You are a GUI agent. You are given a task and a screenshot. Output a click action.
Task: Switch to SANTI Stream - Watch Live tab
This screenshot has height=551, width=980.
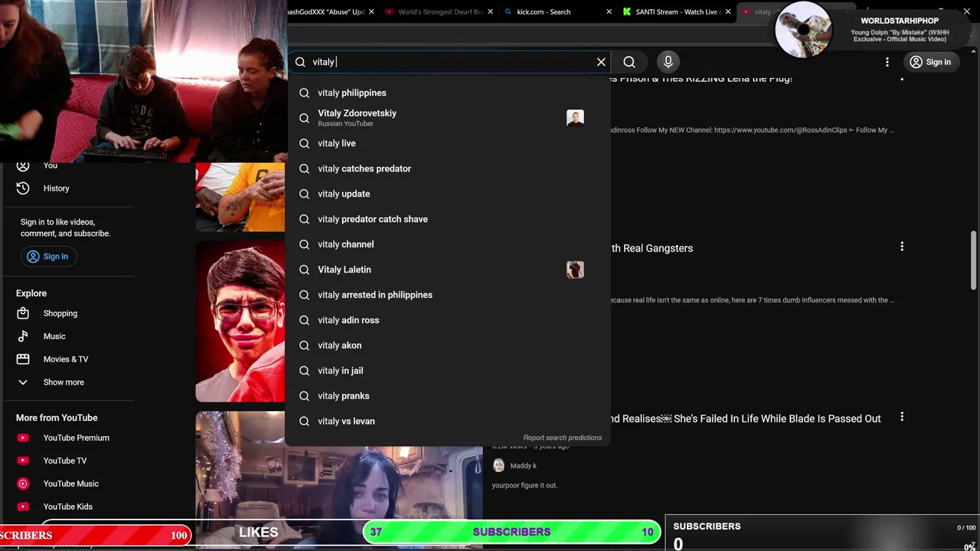coord(678,11)
